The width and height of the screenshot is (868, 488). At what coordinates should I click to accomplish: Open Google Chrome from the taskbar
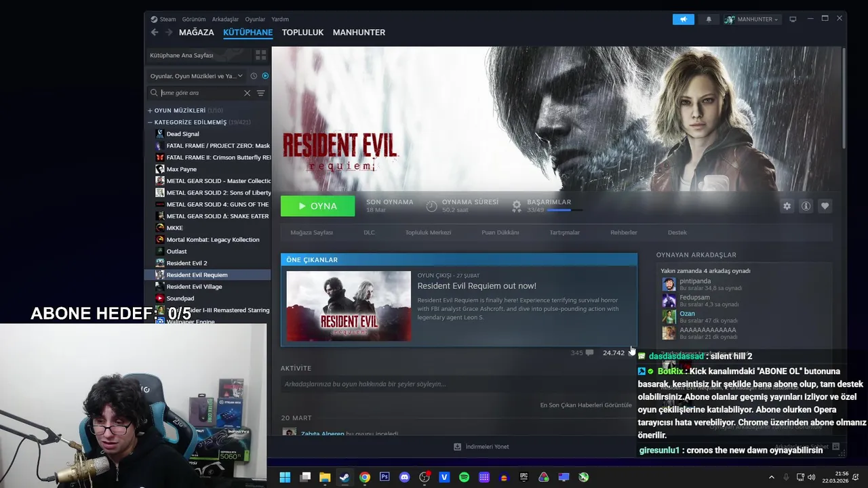pos(365,477)
